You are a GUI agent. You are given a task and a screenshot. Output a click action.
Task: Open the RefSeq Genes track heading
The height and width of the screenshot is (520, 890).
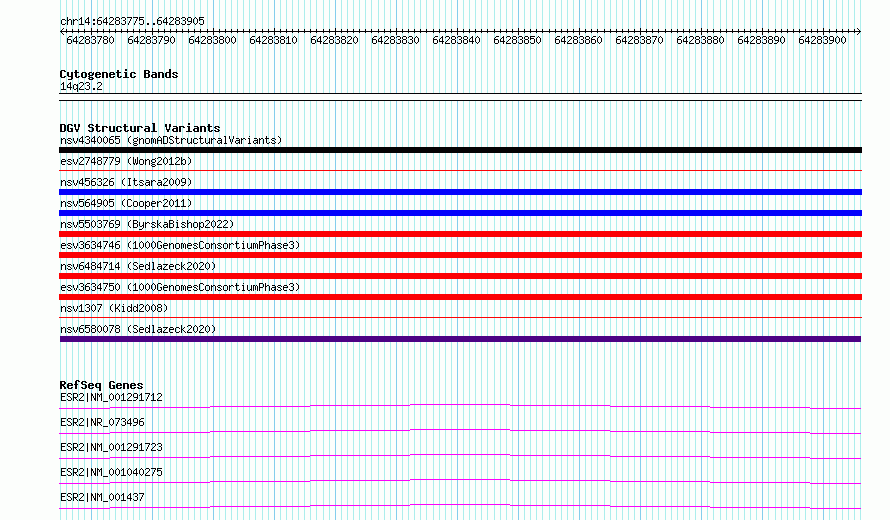(x=101, y=385)
